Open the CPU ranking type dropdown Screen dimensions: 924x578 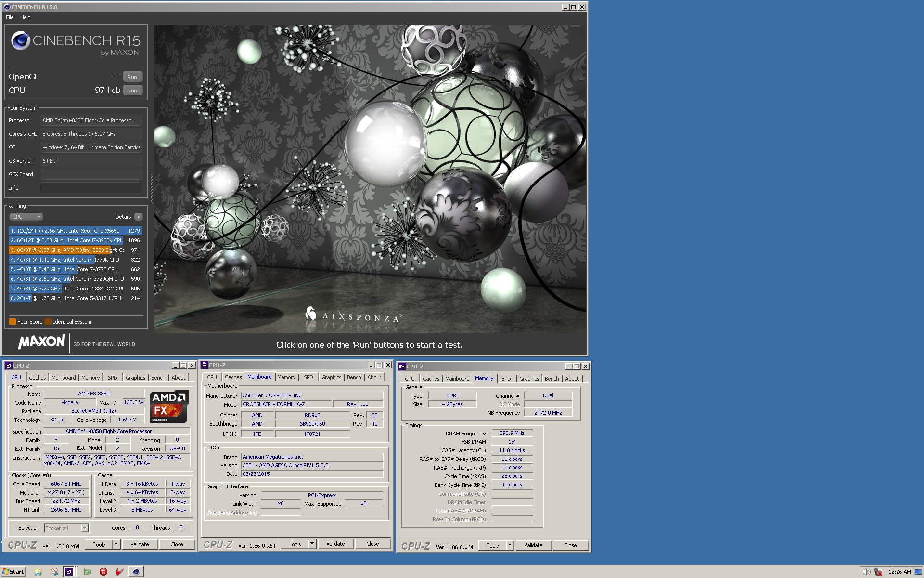tap(26, 217)
